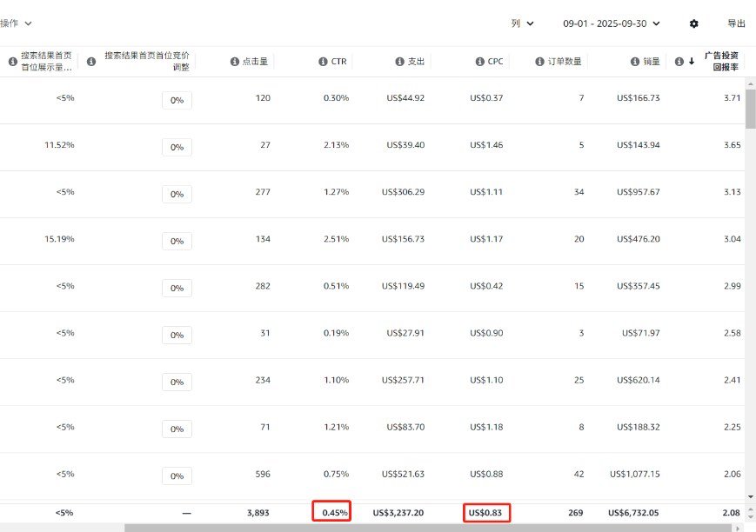756x532 pixels.
Task: Click the 导出 export button
Action: (x=736, y=23)
